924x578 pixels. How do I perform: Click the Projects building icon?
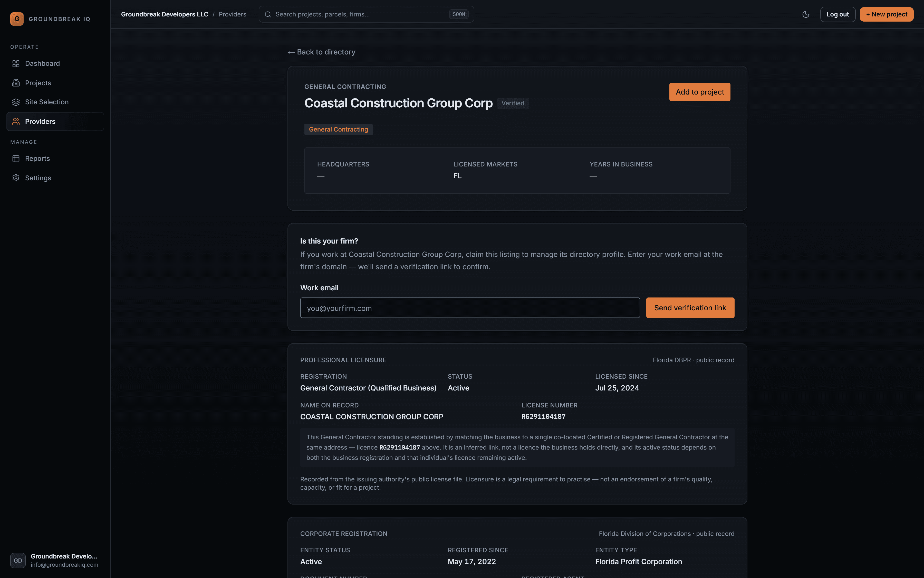click(16, 83)
